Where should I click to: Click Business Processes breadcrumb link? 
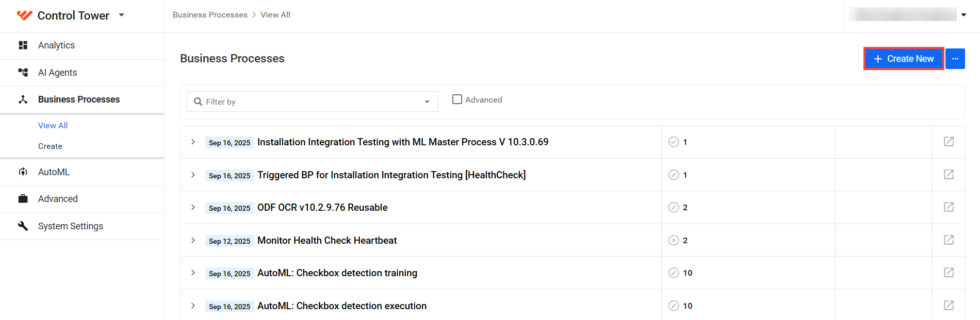210,15
